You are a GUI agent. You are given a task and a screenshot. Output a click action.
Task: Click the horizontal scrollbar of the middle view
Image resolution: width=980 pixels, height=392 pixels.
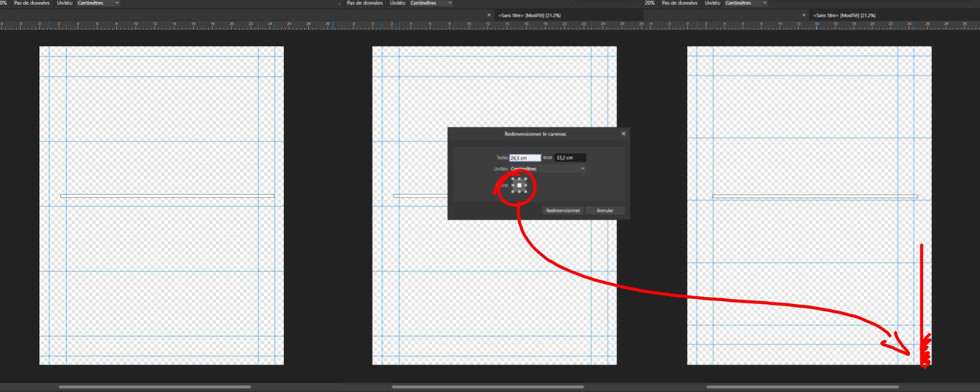pyautogui.click(x=488, y=387)
